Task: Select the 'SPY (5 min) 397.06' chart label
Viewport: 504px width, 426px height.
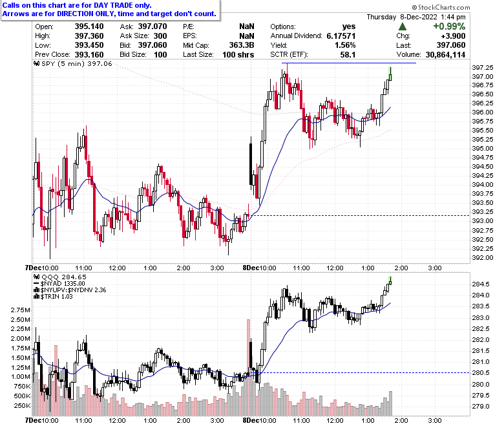Action: pyautogui.click(x=77, y=63)
